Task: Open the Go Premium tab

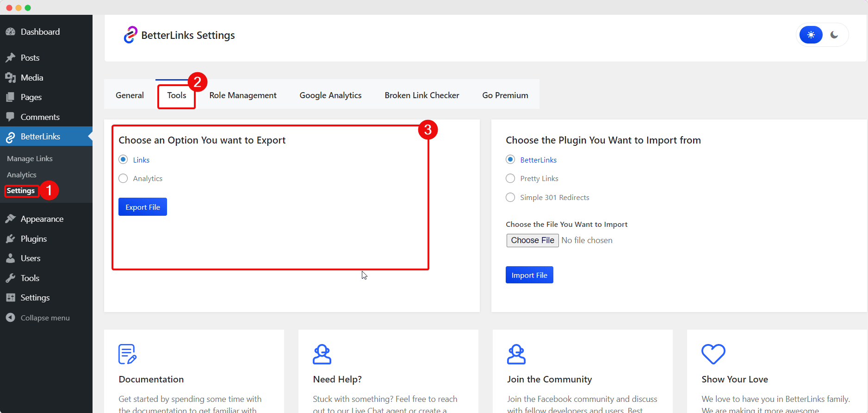Action: (505, 95)
